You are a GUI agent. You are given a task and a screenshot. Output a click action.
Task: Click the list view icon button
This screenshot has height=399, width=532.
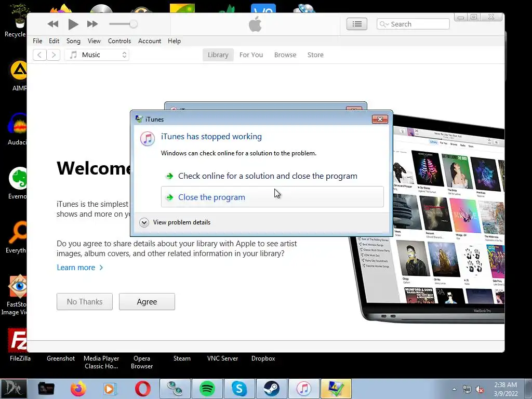click(x=356, y=24)
